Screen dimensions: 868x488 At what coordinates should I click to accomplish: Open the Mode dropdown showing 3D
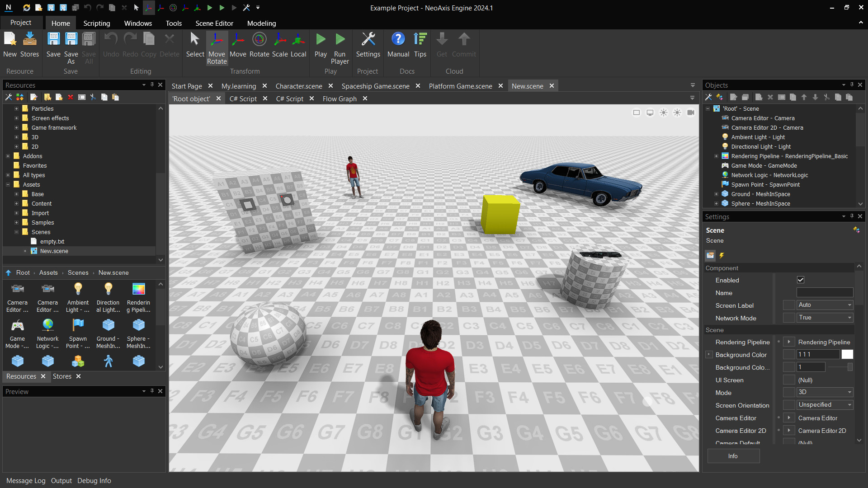click(x=824, y=392)
